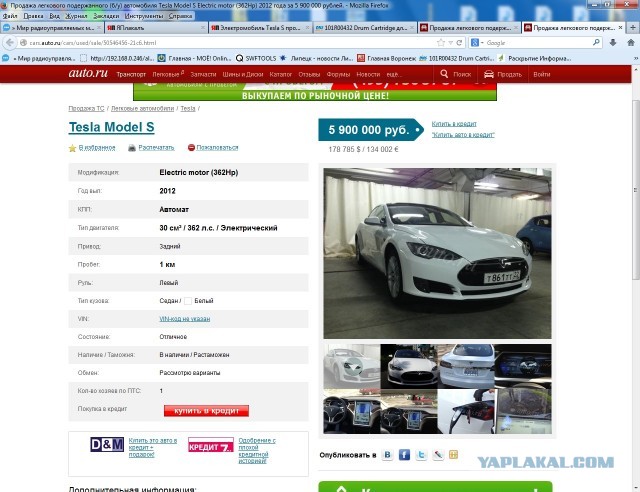Click Купить в кредит link beside price
The height and width of the screenshot is (492, 640).
454,124
